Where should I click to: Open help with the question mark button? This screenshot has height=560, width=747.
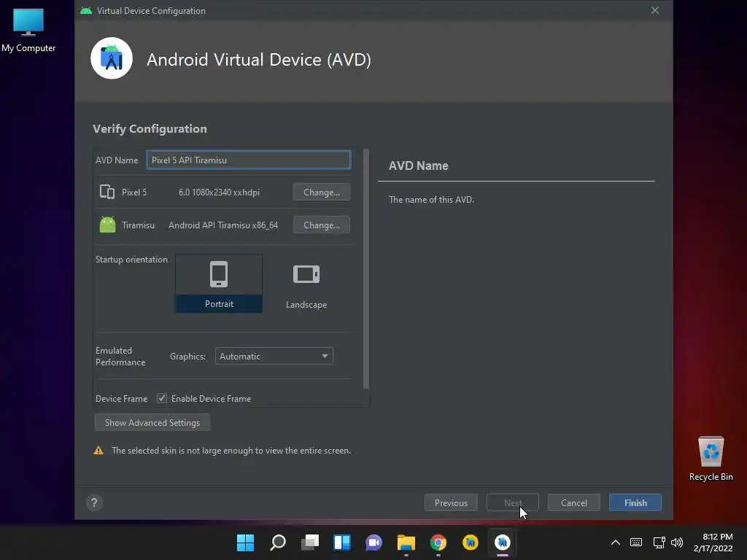coord(94,503)
